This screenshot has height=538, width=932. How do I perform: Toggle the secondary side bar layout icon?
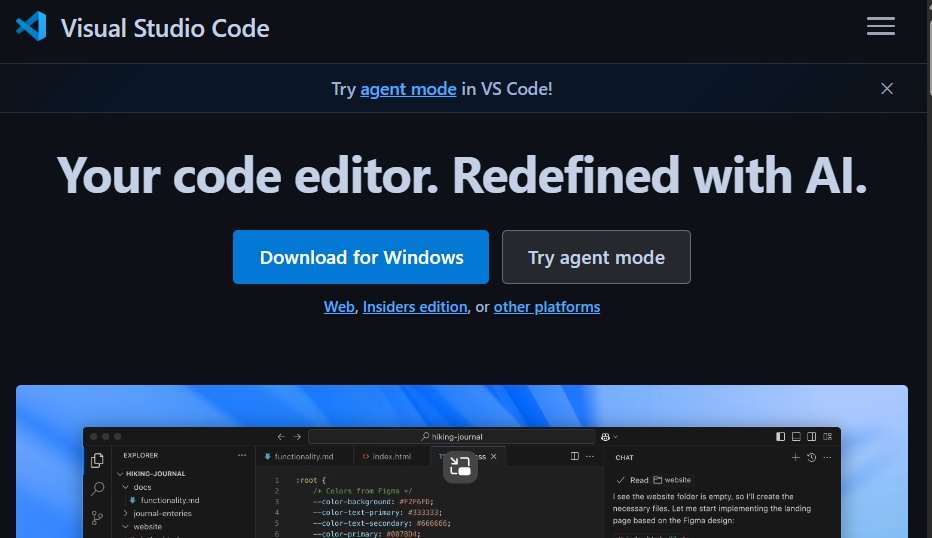tap(811, 436)
